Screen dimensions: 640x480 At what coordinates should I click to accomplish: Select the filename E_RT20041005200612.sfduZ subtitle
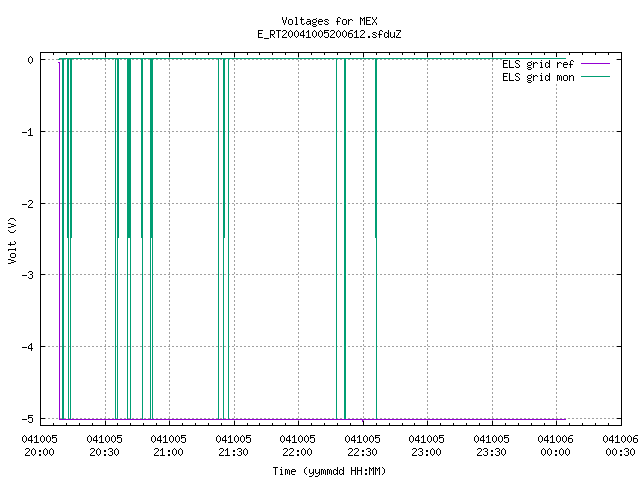click(329, 34)
